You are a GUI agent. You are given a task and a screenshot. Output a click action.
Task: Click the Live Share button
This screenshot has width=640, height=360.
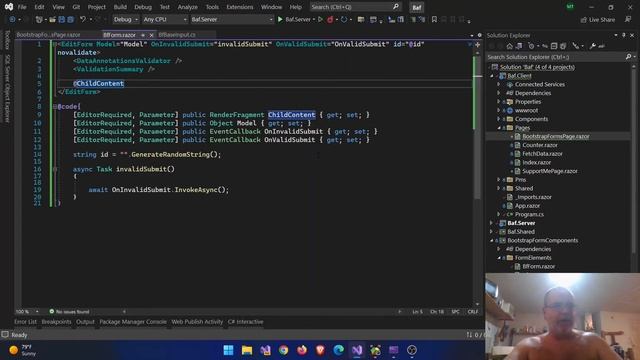click(x=598, y=20)
